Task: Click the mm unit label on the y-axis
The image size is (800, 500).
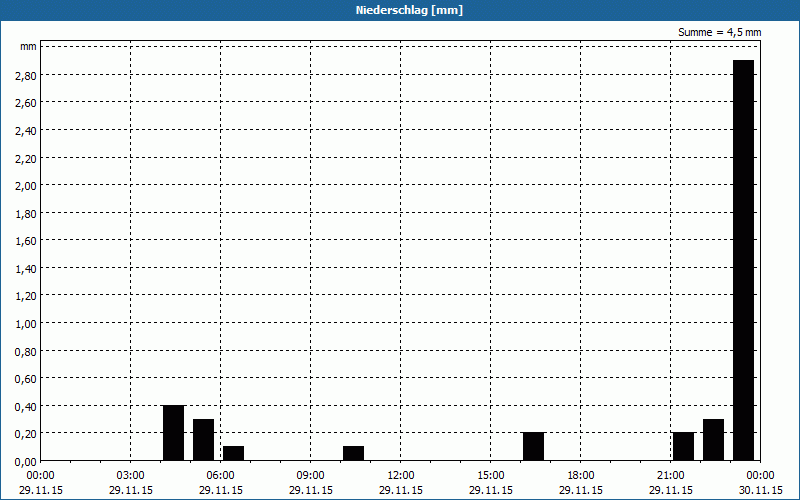Action: pyautogui.click(x=28, y=47)
